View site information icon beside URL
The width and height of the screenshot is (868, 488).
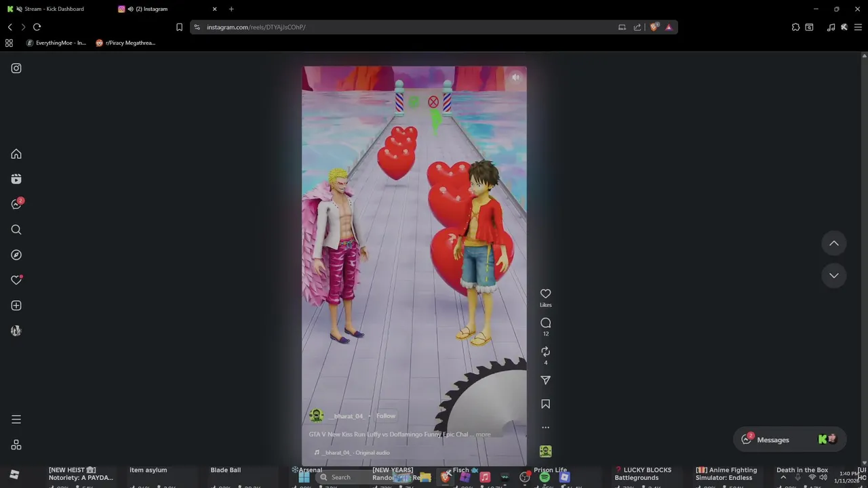[x=197, y=27]
